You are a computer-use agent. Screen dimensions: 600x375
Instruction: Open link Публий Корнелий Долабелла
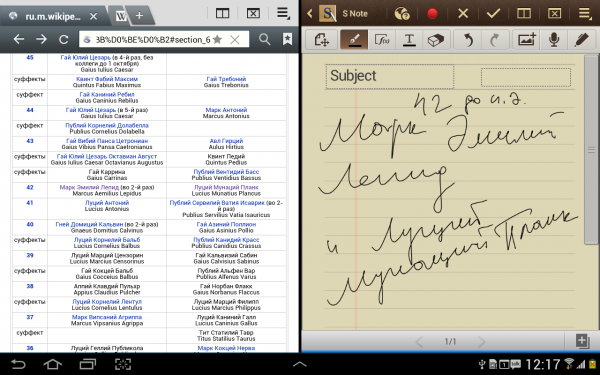[107, 125]
